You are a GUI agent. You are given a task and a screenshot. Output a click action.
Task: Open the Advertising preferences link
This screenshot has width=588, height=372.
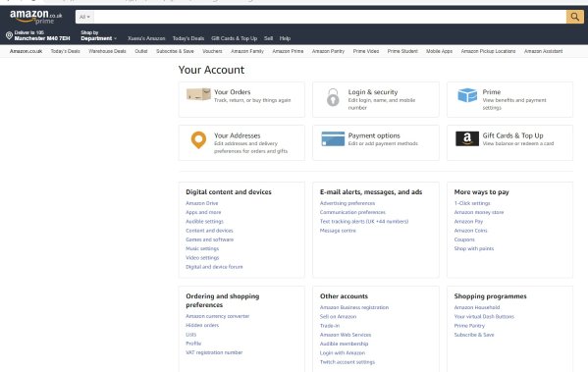click(347, 203)
